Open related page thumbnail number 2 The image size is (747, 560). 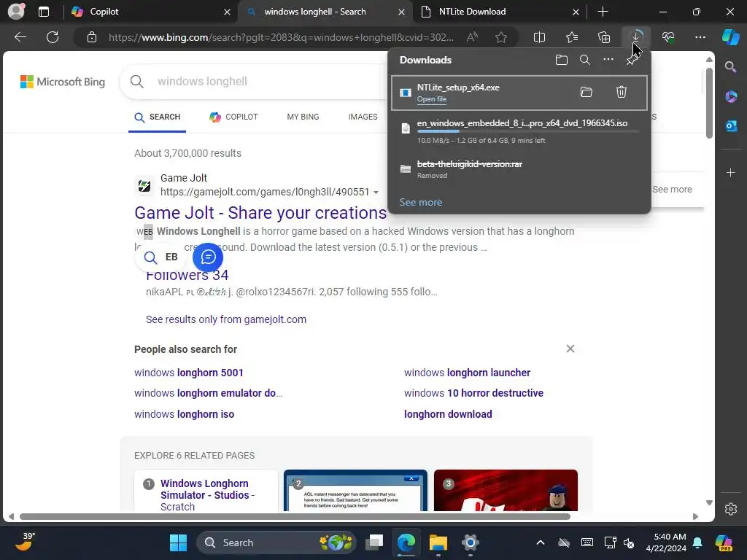[x=355, y=491]
